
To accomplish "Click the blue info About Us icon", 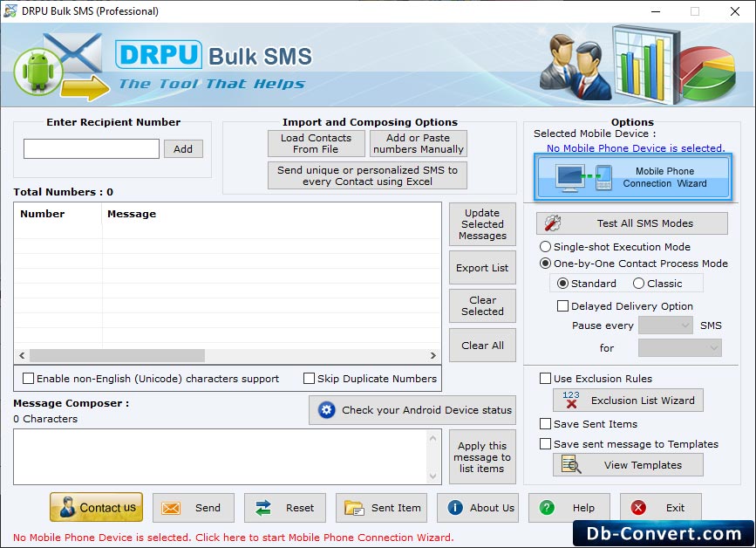I will tap(455, 508).
